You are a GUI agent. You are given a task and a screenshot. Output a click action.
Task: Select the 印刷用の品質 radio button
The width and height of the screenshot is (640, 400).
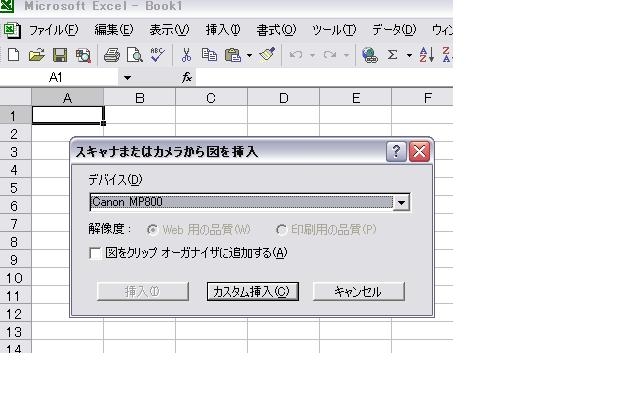click(281, 230)
